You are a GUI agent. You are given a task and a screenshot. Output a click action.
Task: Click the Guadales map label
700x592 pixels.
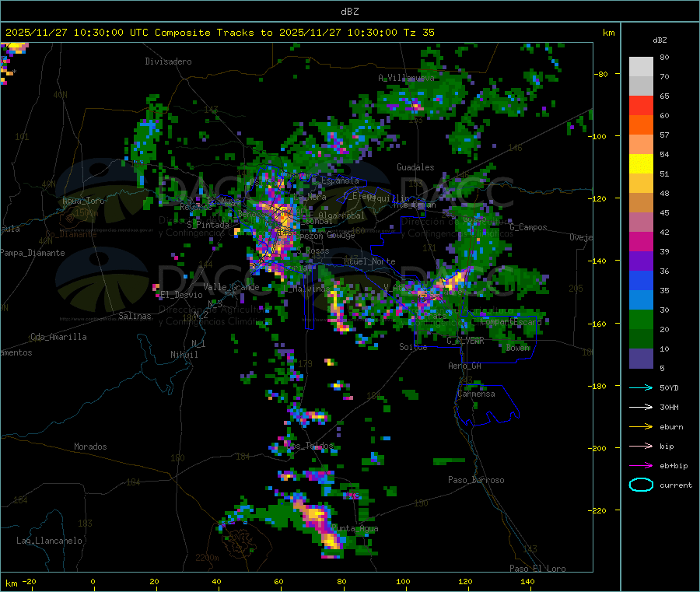coord(415,167)
